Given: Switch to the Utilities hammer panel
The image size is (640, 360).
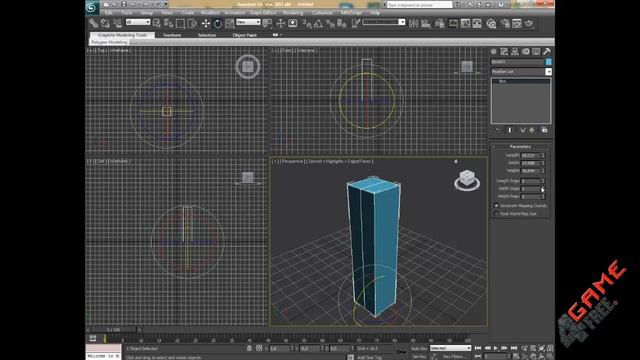Looking at the screenshot, I should click(x=547, y=51).
